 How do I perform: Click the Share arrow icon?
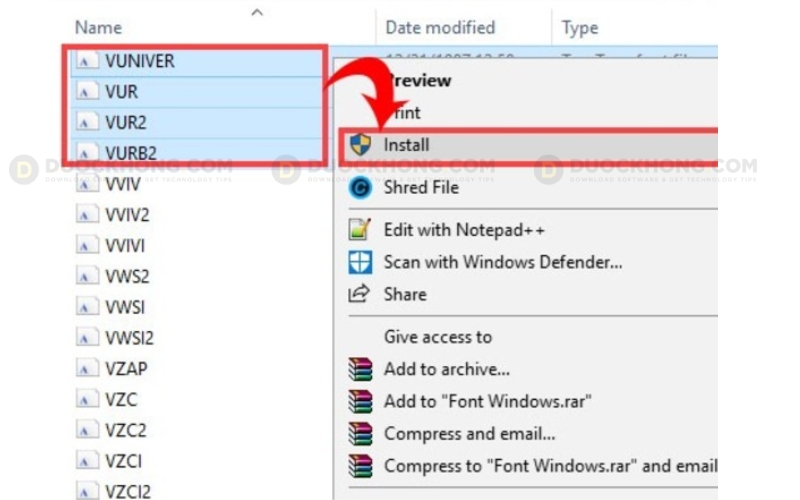coord(360,294)
